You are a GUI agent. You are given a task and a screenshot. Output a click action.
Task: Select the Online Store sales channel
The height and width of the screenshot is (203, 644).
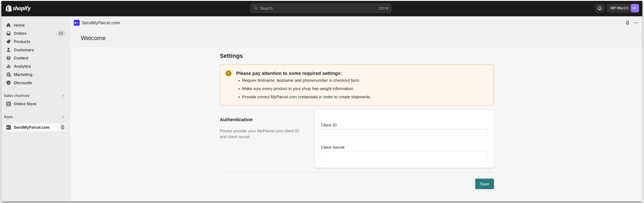pos(25,104)
